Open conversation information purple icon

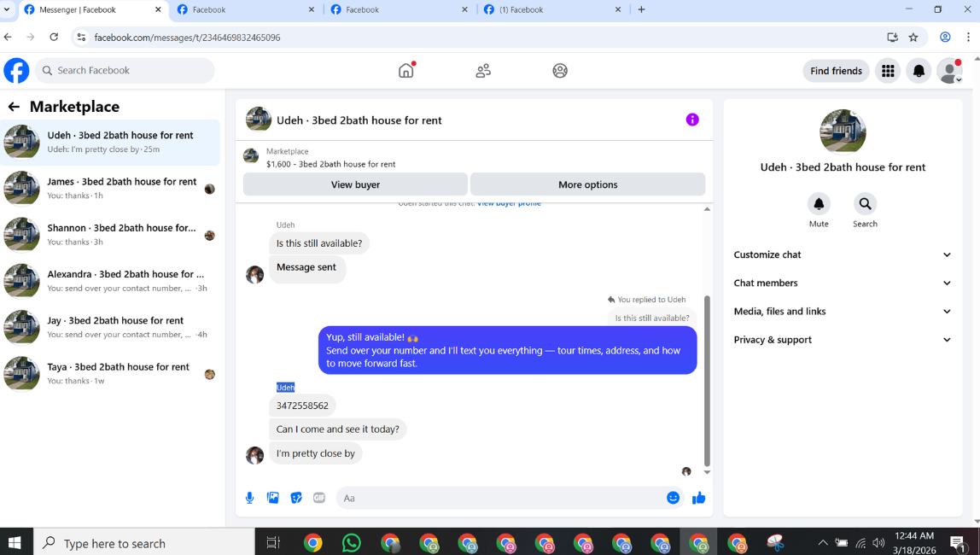tap(691, 120)
